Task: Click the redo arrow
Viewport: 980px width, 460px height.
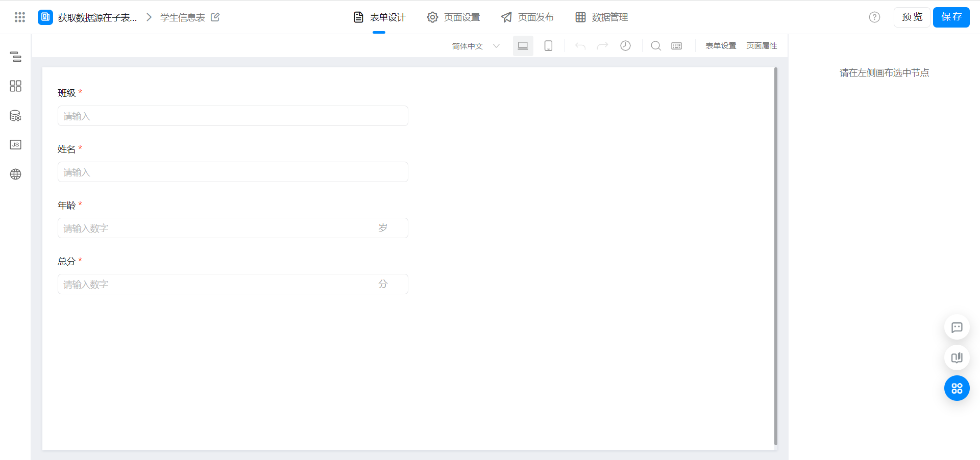Action: point(603,46)
